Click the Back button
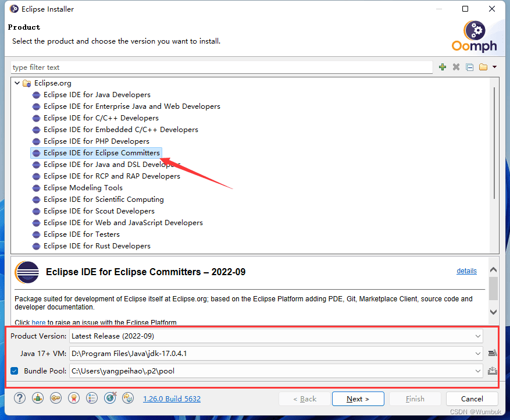This screenshot has width=510, height=420. pos(305,399)
